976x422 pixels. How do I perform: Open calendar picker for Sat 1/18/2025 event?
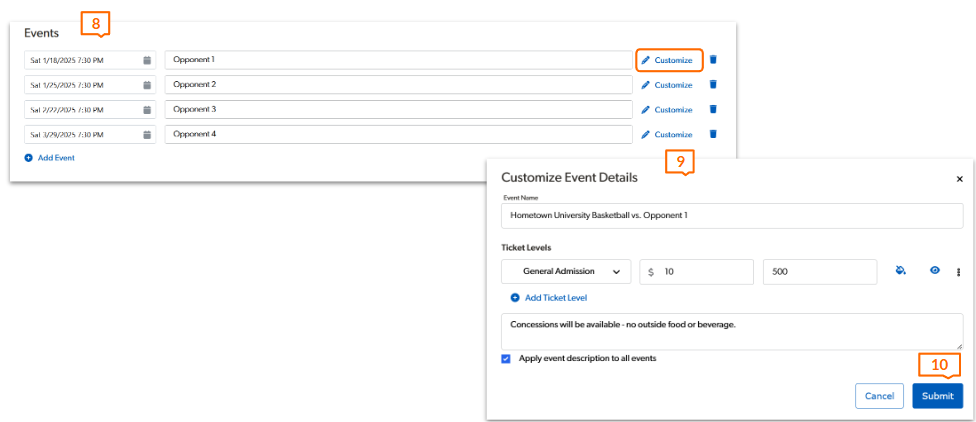click(147, 60)
